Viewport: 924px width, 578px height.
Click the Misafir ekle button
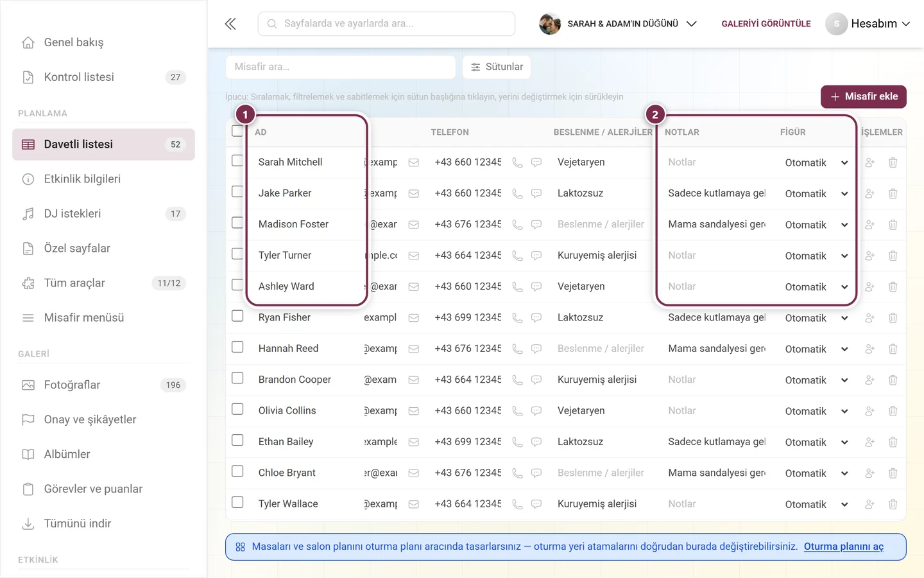click(864, 96)
